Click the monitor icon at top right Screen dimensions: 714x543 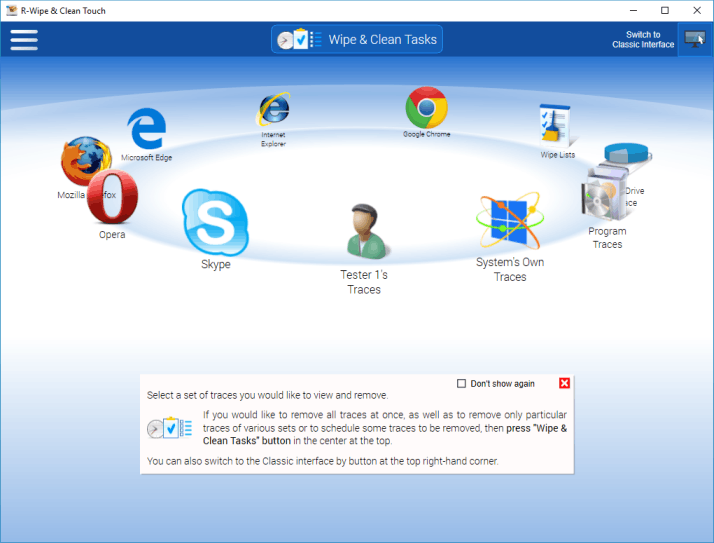(694, 40)
